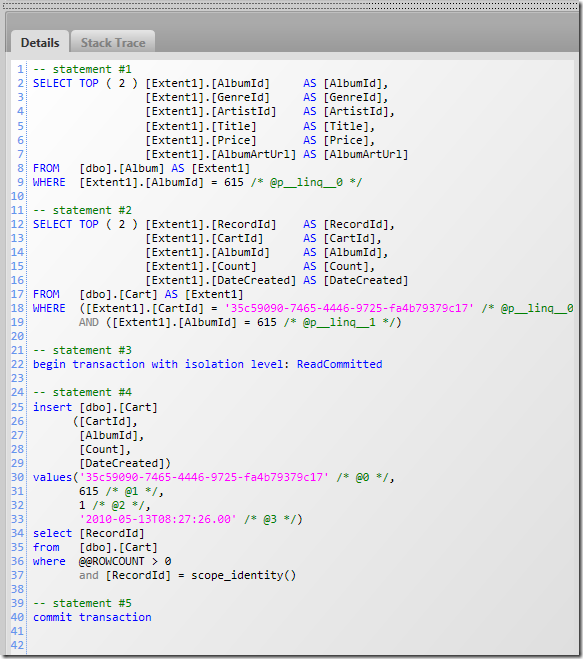Click the 'insert [dbo].[Cart]' line
583x659 pixels.
[95, 407]
